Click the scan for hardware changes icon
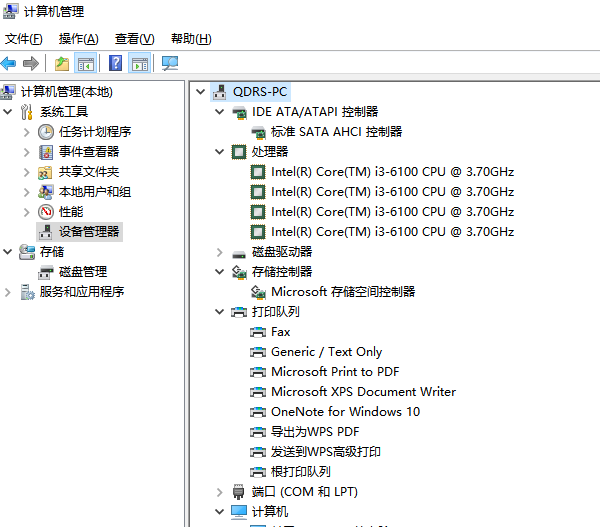Viewport: 600px width, 527px height. pos(170,63)
